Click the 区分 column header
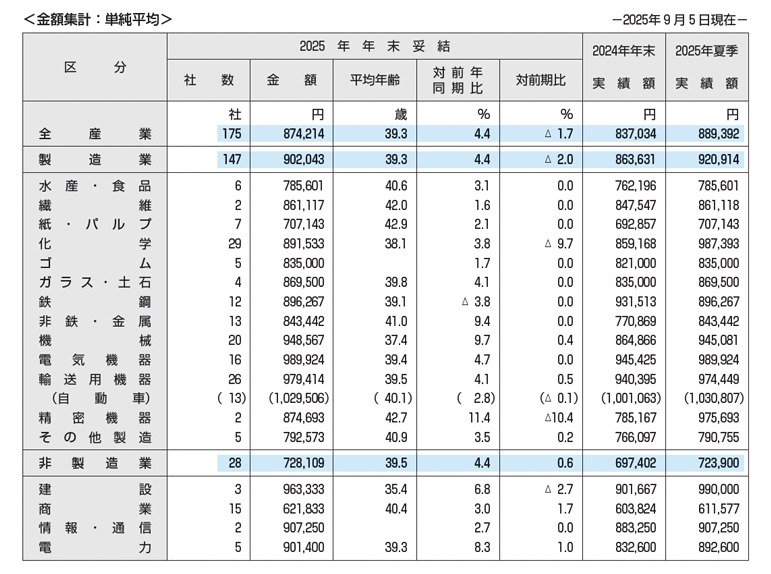Image resolution: width=771 pixels, height=574 pixels. (95, 67)
